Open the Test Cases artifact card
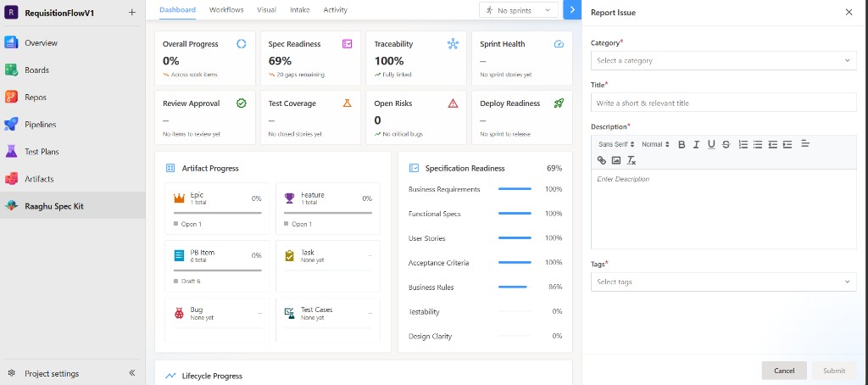The image size is (868, 385). click(328, 321)
